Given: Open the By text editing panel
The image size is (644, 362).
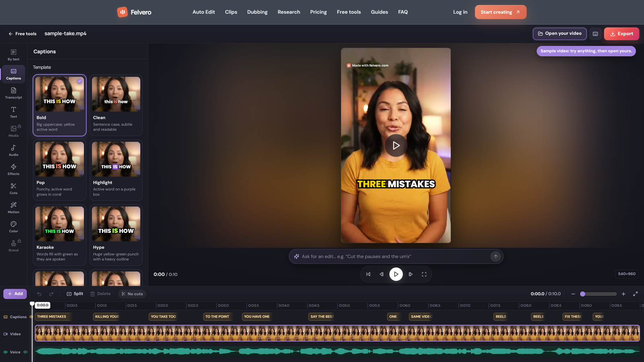Looking at the screenshot, I should click(13, 55).
